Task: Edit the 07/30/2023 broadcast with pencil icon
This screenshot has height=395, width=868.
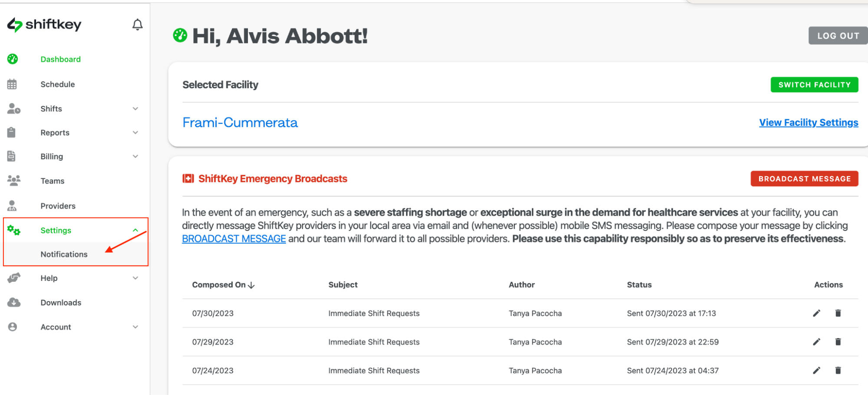Action: (x=816, y=313)
